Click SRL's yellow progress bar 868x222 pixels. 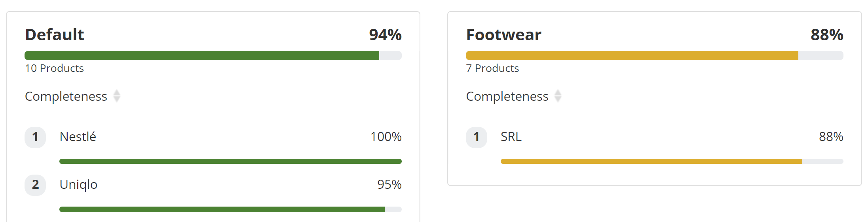tap(672, 161)
